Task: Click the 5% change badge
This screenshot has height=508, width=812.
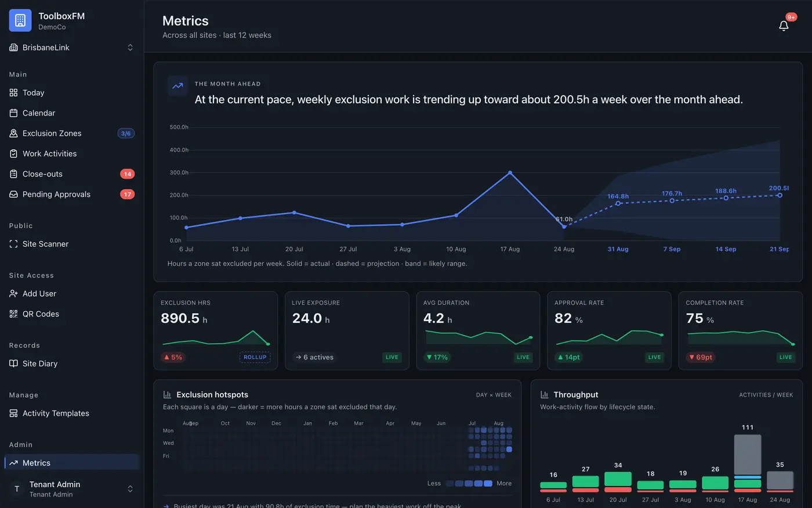Action: point(173,358)
